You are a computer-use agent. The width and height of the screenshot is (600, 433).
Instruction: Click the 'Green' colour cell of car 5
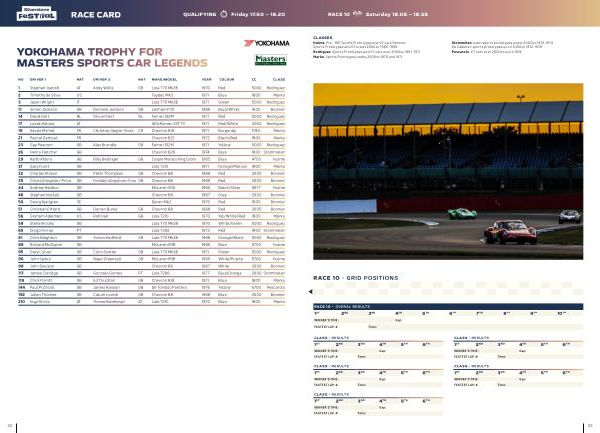point(223,103)
